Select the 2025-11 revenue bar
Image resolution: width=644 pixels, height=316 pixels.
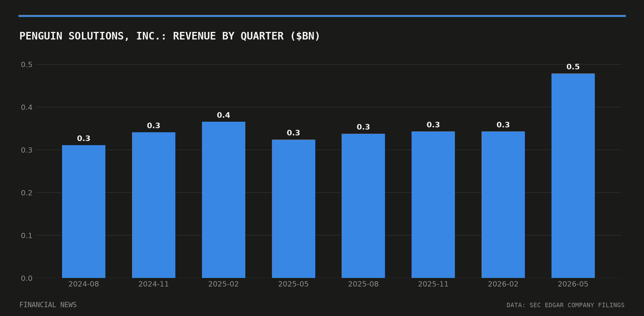pyautogui.click(x=433, y=205)
